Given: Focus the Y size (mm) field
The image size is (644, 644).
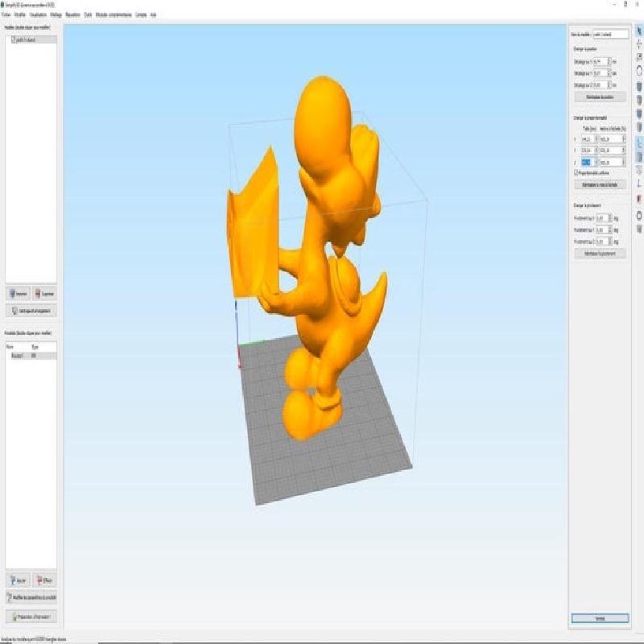Looking at the screenshot, I should click(x=587, y=151).
